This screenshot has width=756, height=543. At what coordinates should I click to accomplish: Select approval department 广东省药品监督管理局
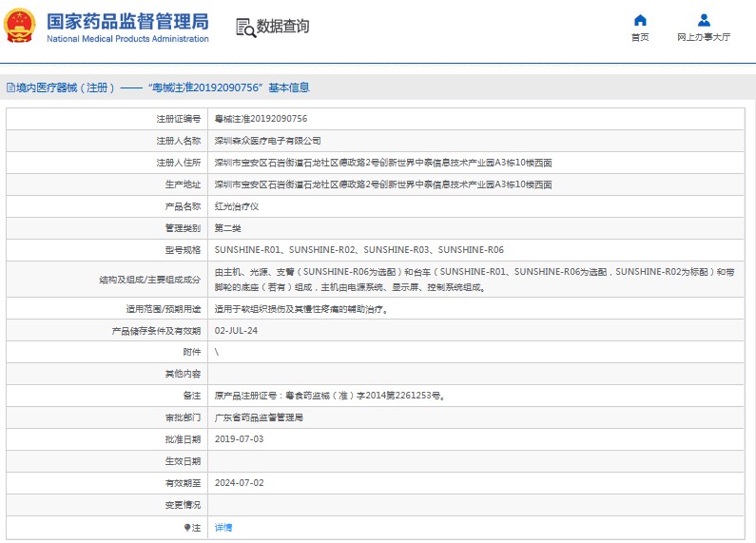(x=259, y=417)
